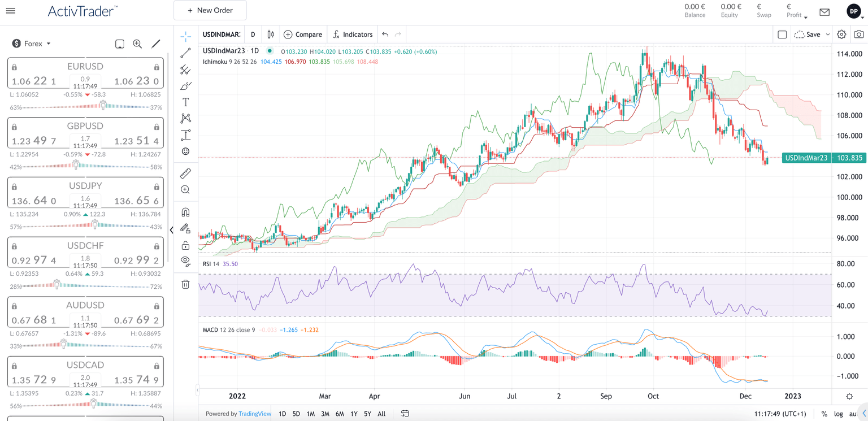The height and width of the screenshot is (421, 868).
Task: Take a chart snapshot with camera icon
Action: (858, 34)
